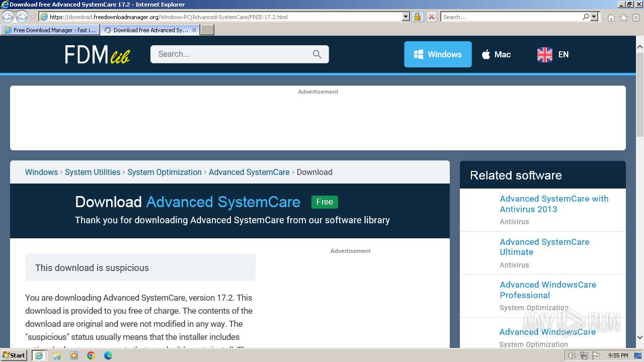Select the Windows platform button

coord(438,54)
